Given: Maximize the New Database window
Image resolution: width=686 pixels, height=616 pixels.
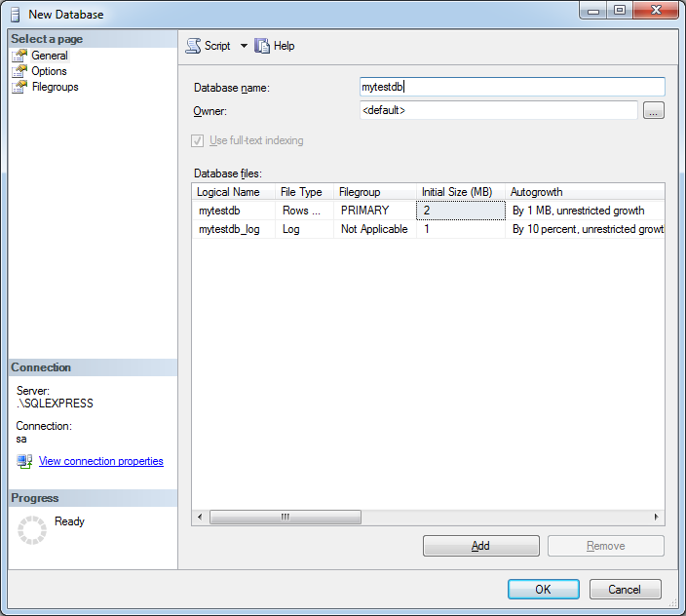Looking at the screenshot, I should click(x=620, y=11).
